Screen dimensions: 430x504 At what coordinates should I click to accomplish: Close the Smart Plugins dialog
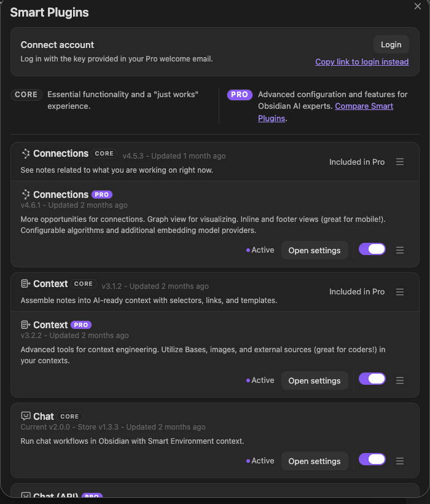tap(418, 6)
